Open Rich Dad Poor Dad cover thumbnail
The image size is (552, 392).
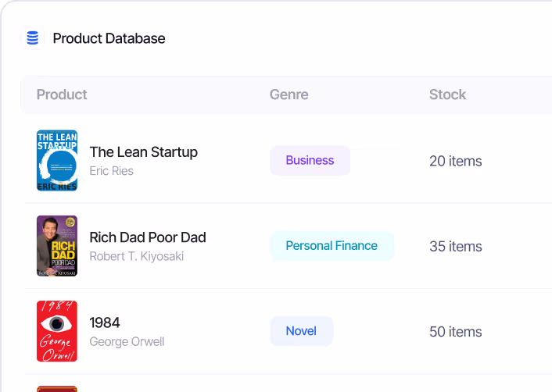click(x=57, y=246)
